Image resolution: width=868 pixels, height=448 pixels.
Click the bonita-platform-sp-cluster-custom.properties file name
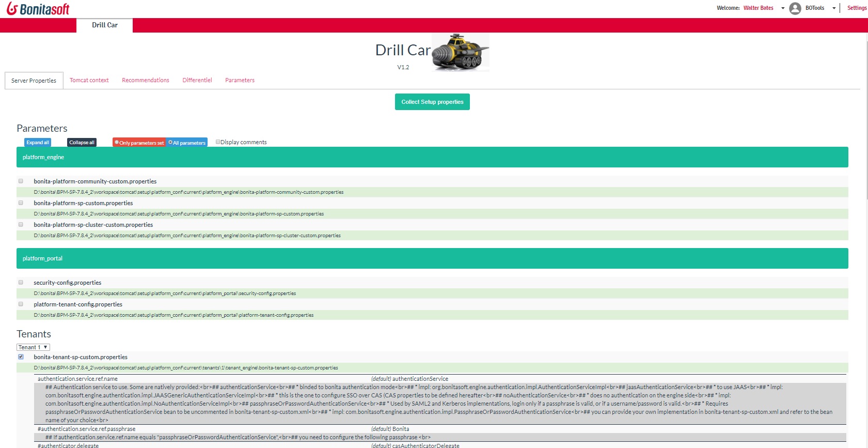coord(93,225)
